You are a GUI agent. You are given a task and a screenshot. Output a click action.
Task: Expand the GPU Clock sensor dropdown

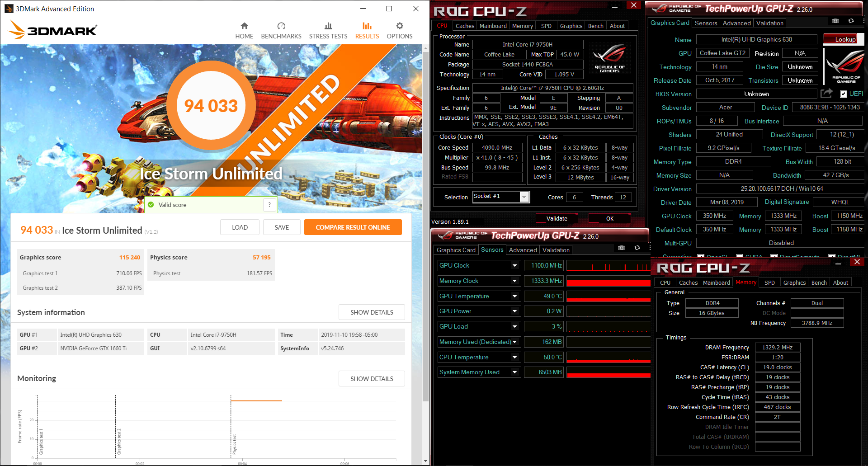pos(514,265)
